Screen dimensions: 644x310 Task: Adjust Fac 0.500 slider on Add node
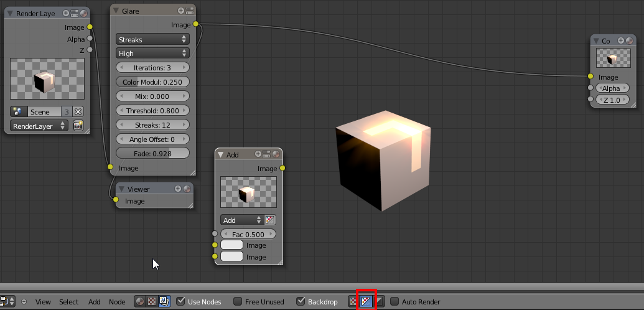tap(248, 234)
